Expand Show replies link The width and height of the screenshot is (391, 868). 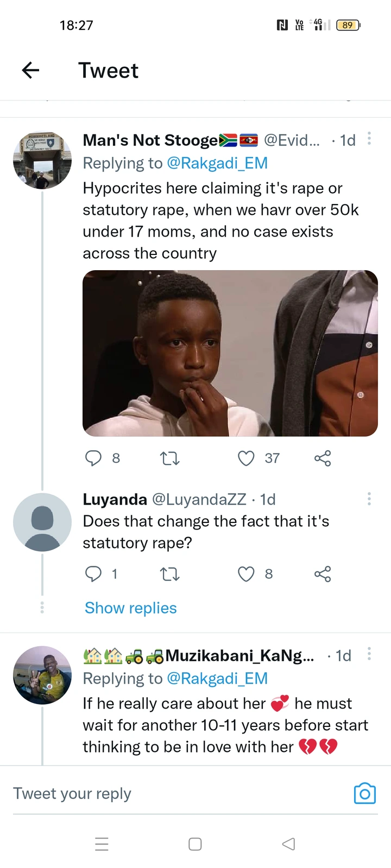(130, 608)
